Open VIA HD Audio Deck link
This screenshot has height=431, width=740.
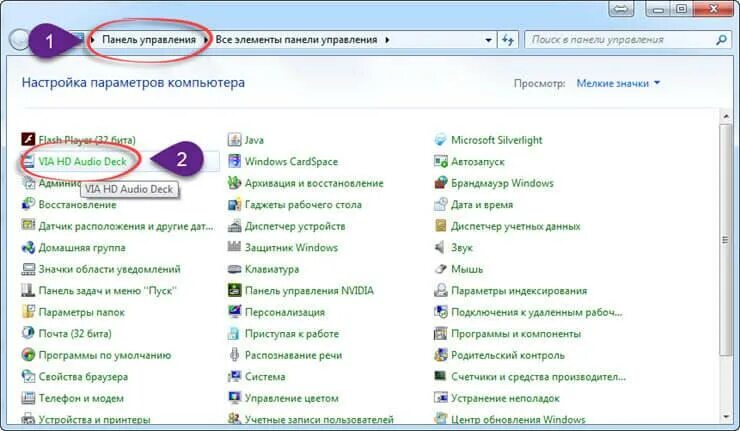pyautogui.click(x=82, y=161)
